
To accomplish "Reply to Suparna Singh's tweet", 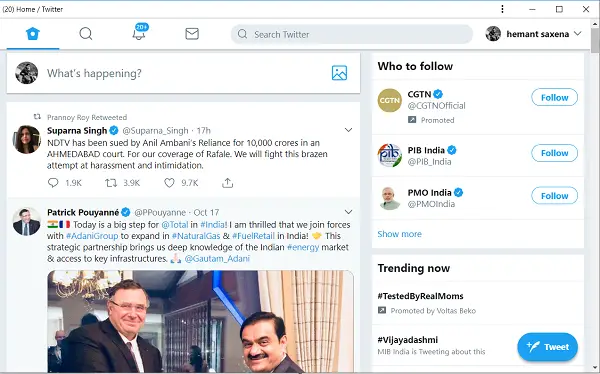I will (53, 183).
